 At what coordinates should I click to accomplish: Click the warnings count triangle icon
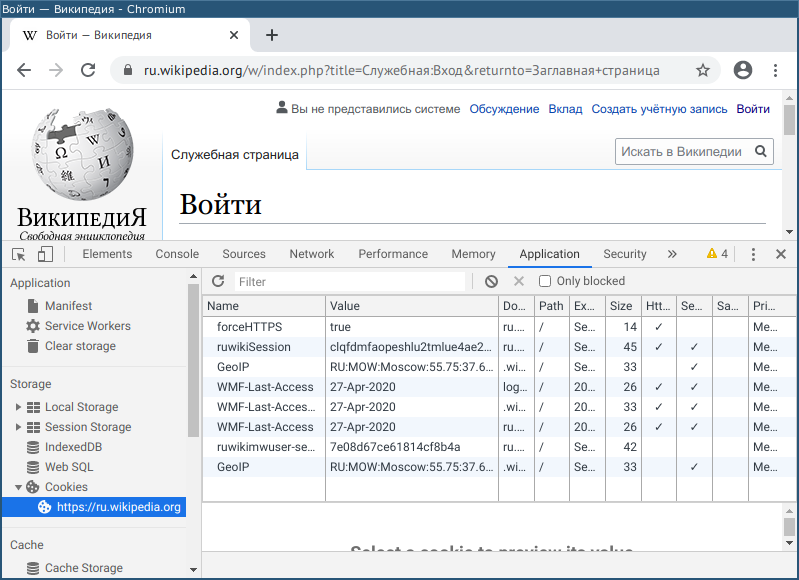tap(711, 253)
